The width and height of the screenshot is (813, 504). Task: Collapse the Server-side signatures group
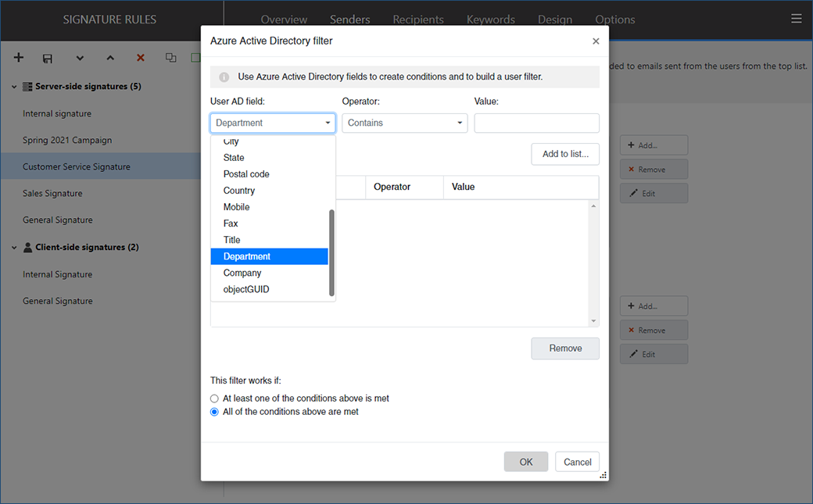click(14, 87)
